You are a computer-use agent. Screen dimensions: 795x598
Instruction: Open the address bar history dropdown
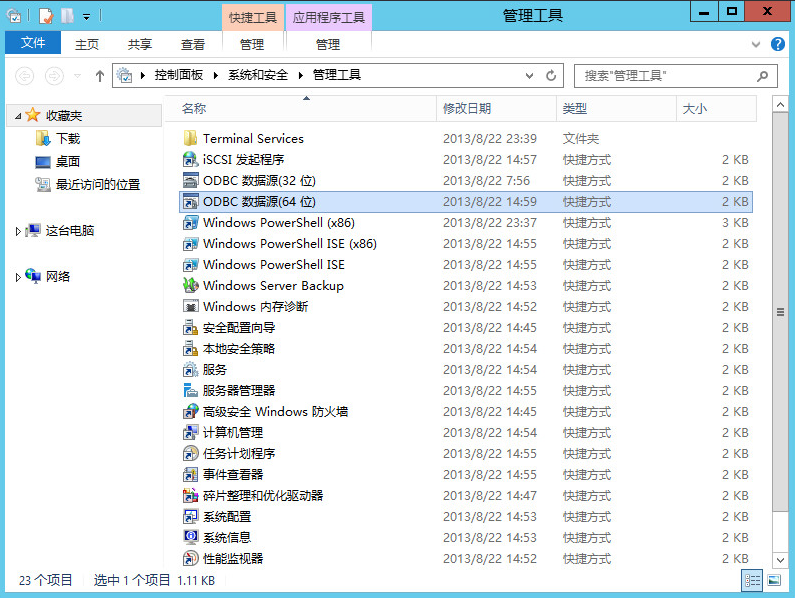pos(529,76)
